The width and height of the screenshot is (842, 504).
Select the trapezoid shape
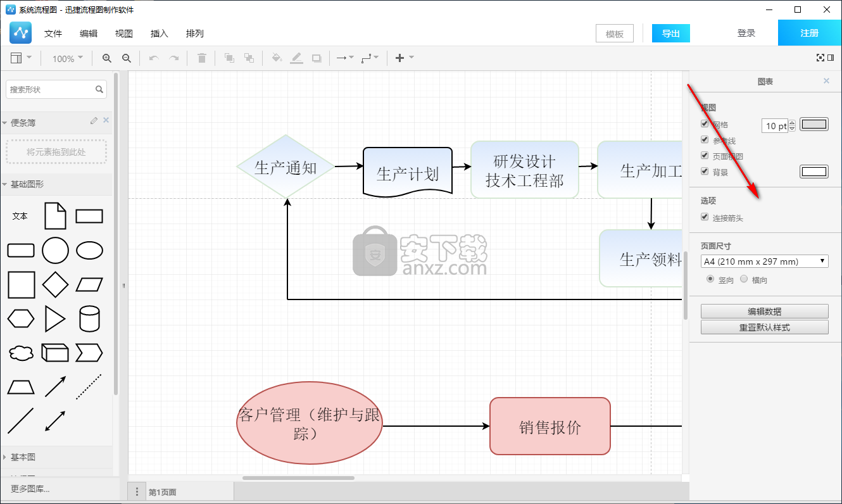(21, 387)
